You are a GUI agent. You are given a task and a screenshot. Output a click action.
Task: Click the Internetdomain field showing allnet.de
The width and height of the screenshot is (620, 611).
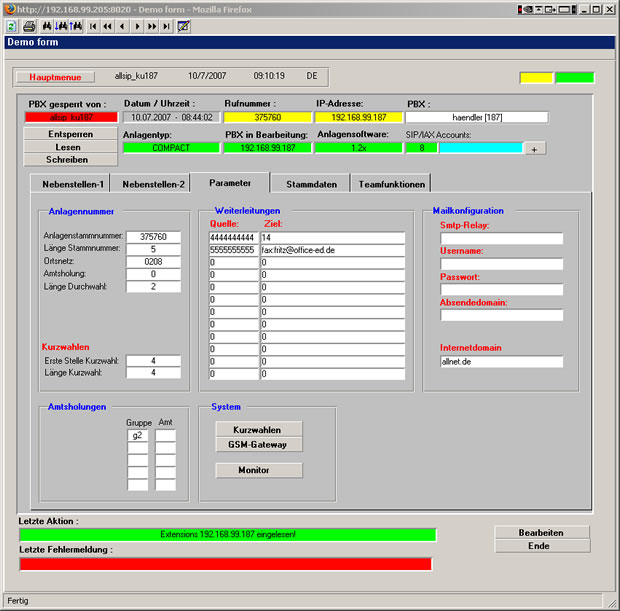pos(501,361)
